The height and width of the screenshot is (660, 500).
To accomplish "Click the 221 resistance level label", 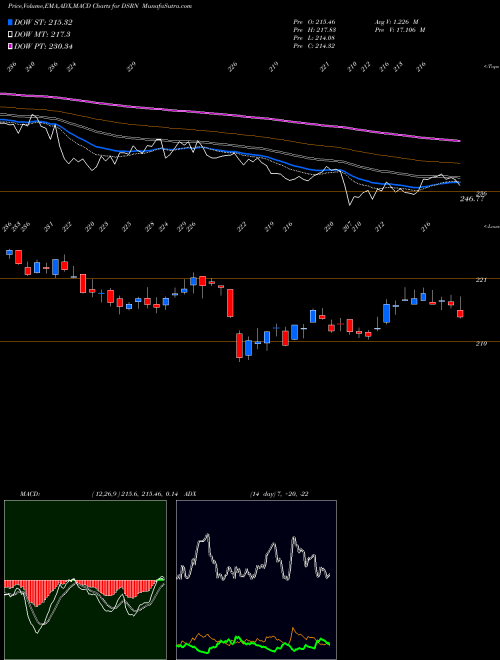I will (x=481, y=279).
